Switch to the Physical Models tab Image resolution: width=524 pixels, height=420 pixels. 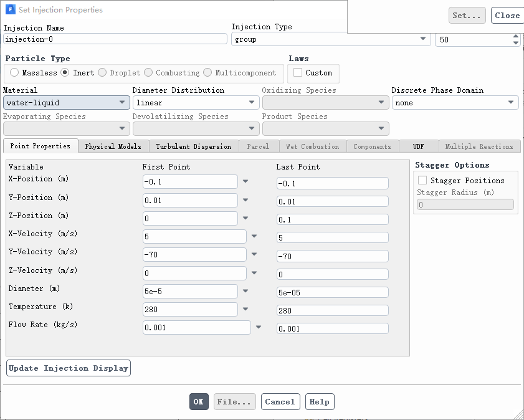point(113,146)
